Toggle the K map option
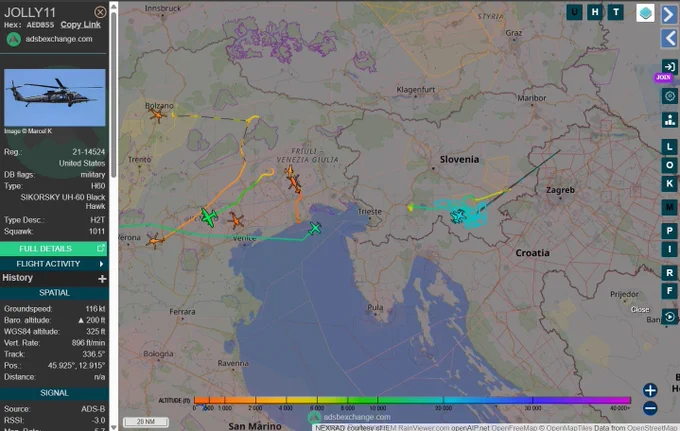This screenshot has width=680, height=431. click(670, 184)
